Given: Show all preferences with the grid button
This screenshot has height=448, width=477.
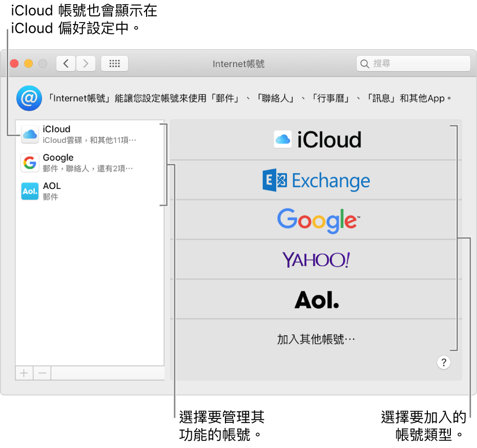Looking at the screenshot, I should click(x=114, y=63).
